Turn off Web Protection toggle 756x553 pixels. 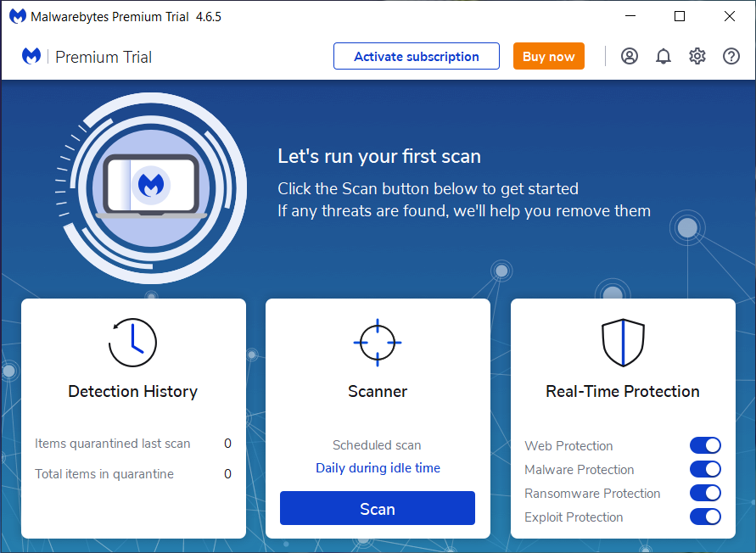[x=705, y=445]
